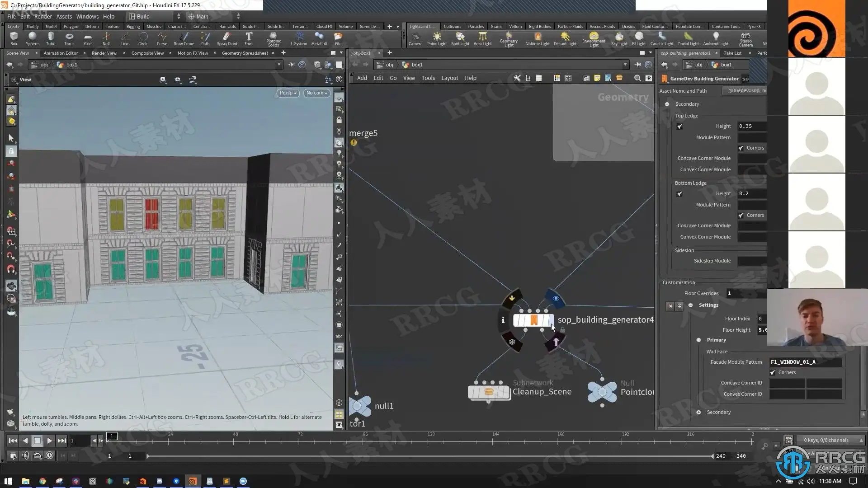Click the Facade Module Pattern field
Viewport: 868px width, 488px height.
click(805, 362)
